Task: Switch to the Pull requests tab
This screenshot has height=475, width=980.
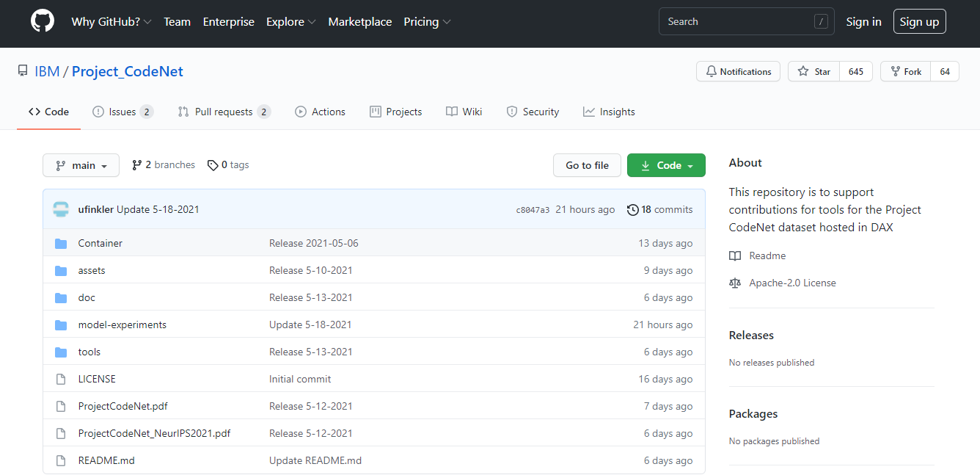Action: click(x=223, y=111)
